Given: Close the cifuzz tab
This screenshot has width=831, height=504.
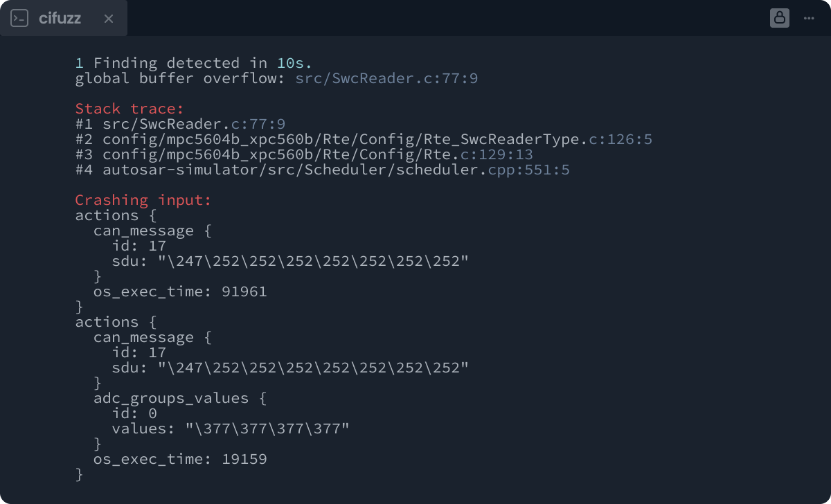Looking at the screenshot, I should 109,19.
